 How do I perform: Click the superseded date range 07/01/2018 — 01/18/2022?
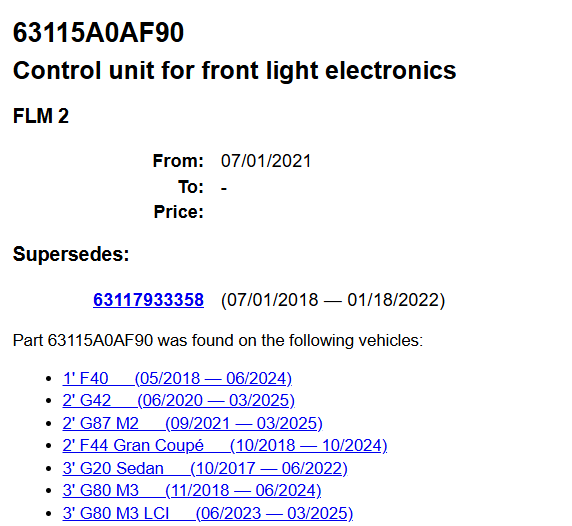[333, 300]
